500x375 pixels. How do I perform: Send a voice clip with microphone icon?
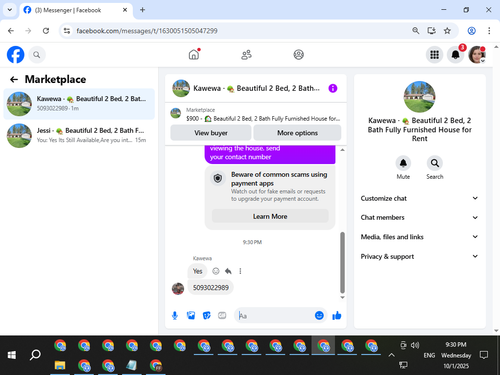point(175,315)
